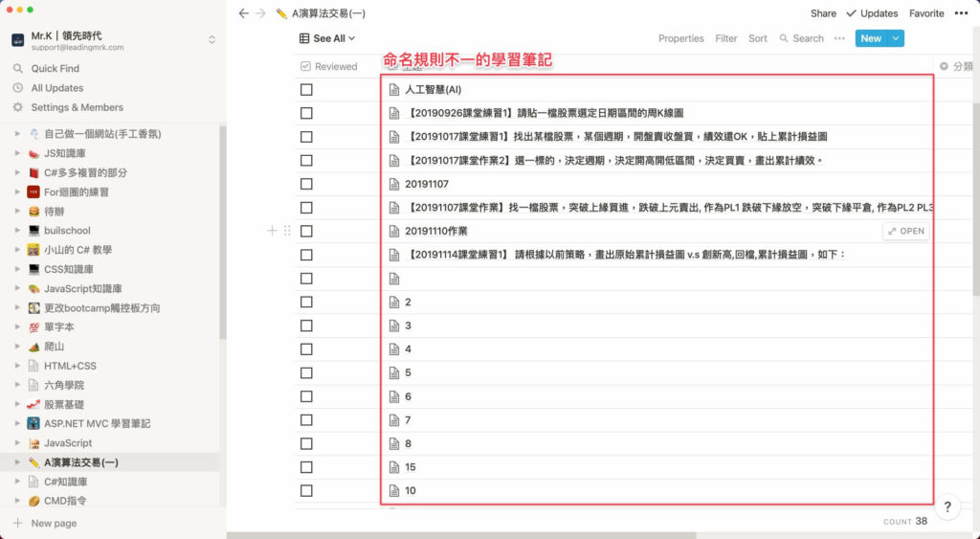
Task: Expand the JS知識庫 sidebar page
Action: click(x=17, y=153)
